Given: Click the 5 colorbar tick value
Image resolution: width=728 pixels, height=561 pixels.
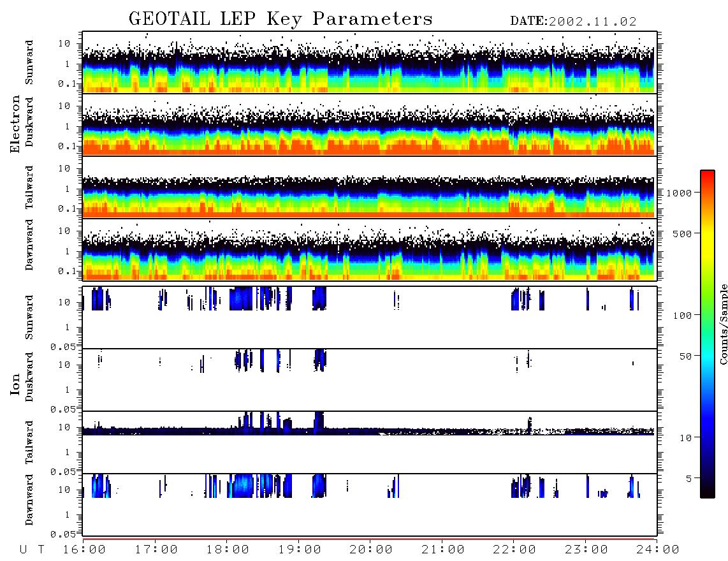Looking at the screenshot, I should pyautogui.click(x=689, y=479).
